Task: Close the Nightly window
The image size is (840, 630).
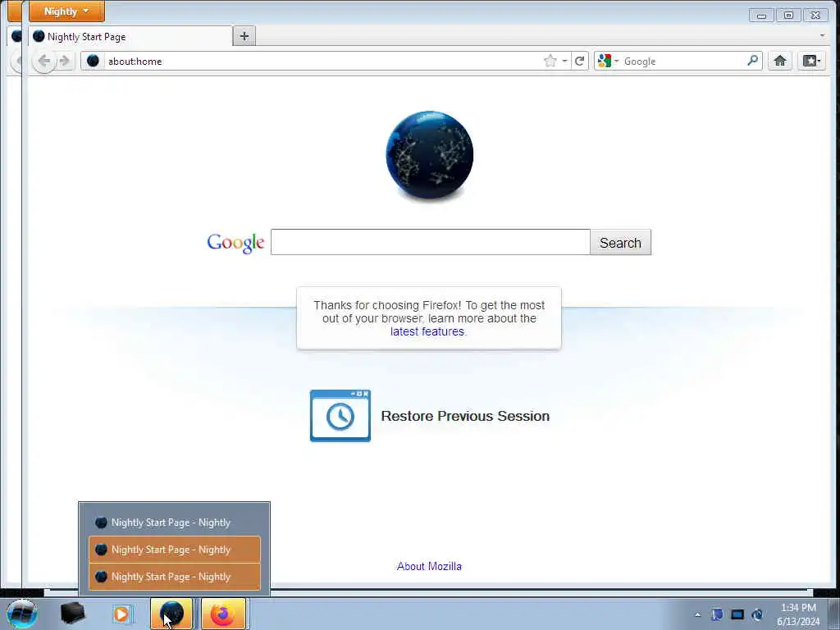Action: pos(815,16)
